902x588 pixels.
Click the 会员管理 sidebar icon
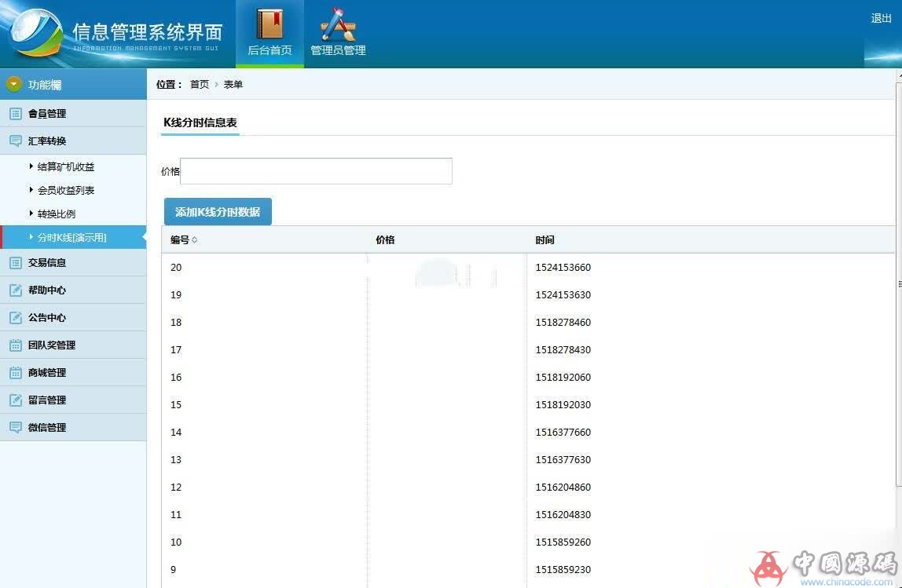click(17, 113)
